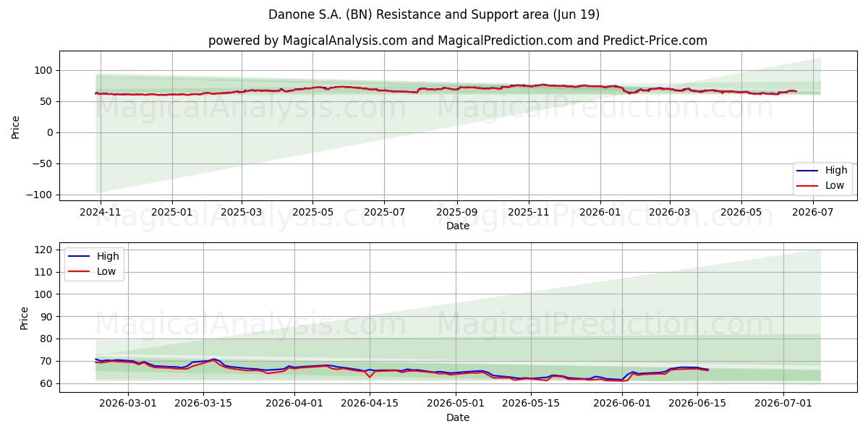Click the '2026-04-15' date tick on the bottom chart
Screen dimensions: 868x434
click(370, 404)
